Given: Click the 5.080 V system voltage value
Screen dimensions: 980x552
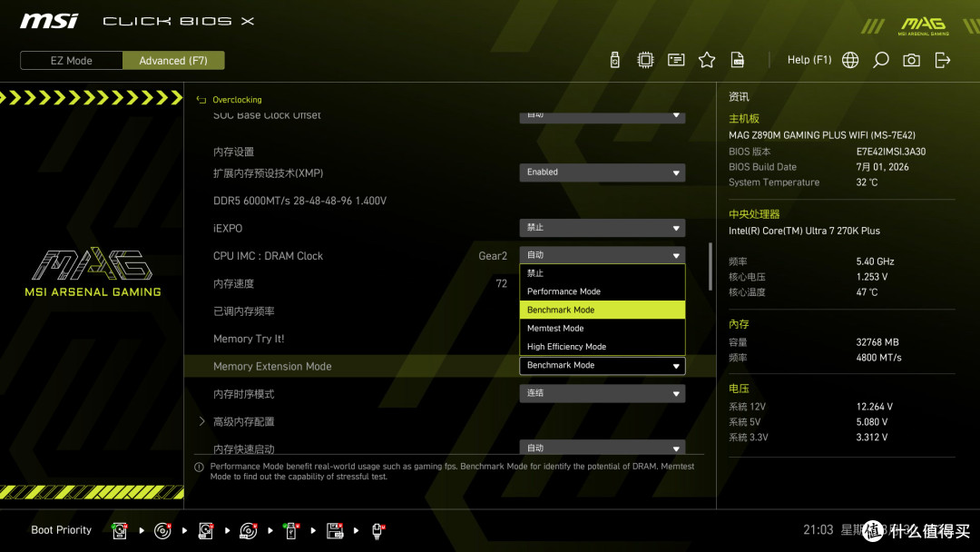Looking at the screenshot, I should [x=872, y=422].
